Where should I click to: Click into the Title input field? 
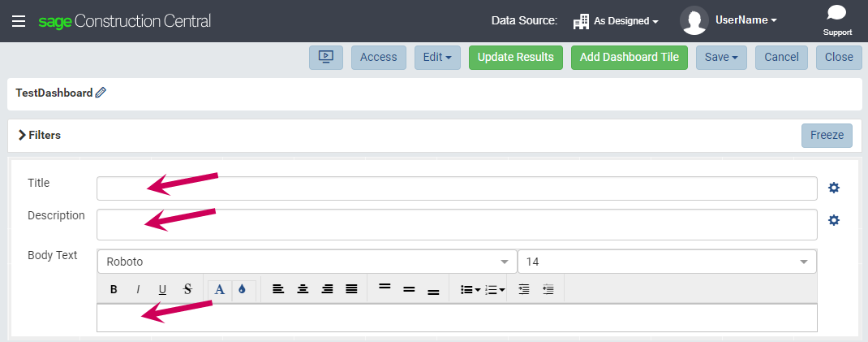coord(457,188)
